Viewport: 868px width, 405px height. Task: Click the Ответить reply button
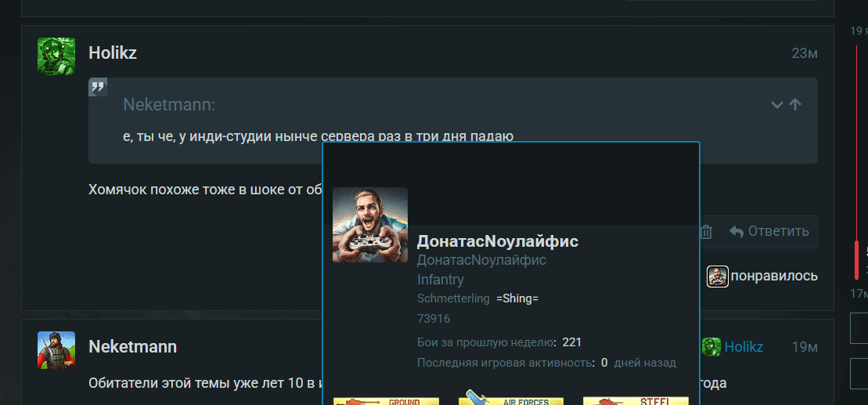pyautogui.click(x=769, y=232)
